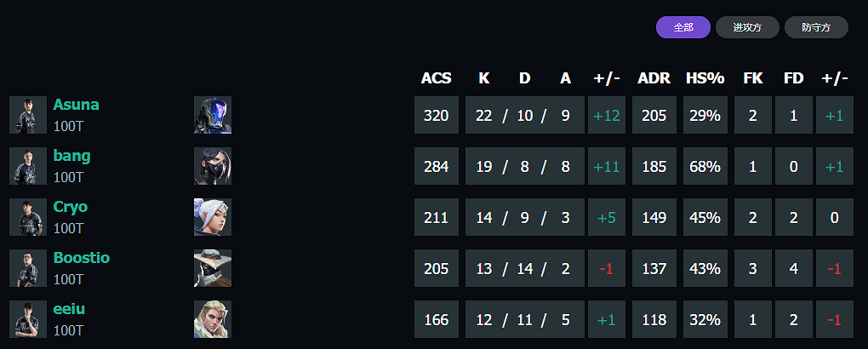Sort by ADR column header

[654, 78]
